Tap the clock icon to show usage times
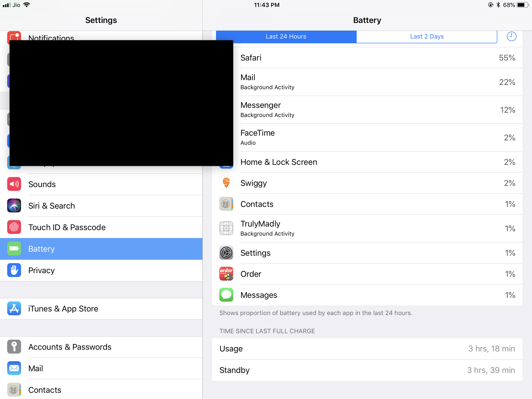532x399 pixels. coord(511,37)
